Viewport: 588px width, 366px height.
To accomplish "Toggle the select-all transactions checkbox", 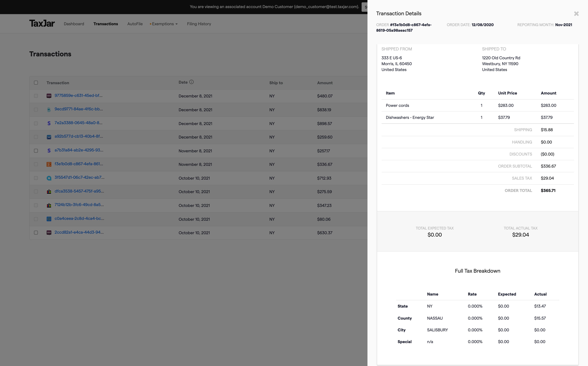I will [x=36, y=82].
